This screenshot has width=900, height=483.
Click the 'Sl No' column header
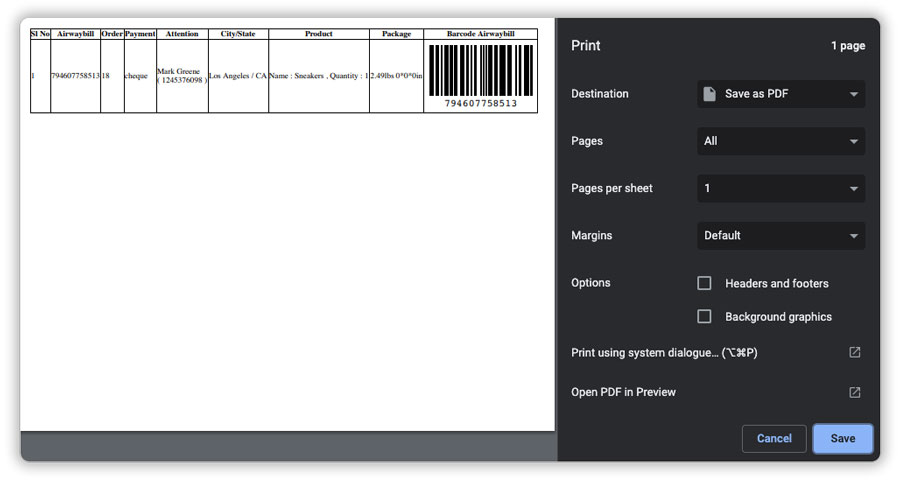pos(40,34)
